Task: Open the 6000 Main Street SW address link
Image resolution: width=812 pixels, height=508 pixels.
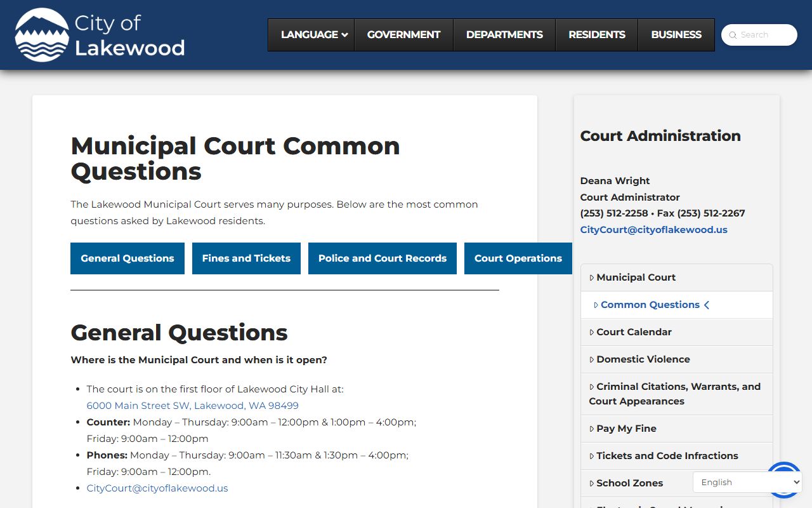Action: click(193, 406)
